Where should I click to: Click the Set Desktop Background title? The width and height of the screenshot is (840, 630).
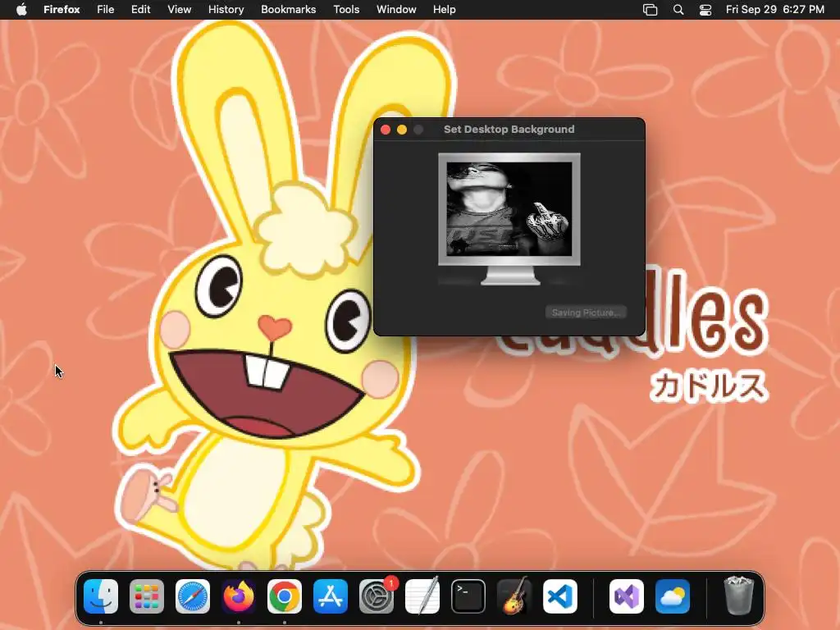[509, 129]
